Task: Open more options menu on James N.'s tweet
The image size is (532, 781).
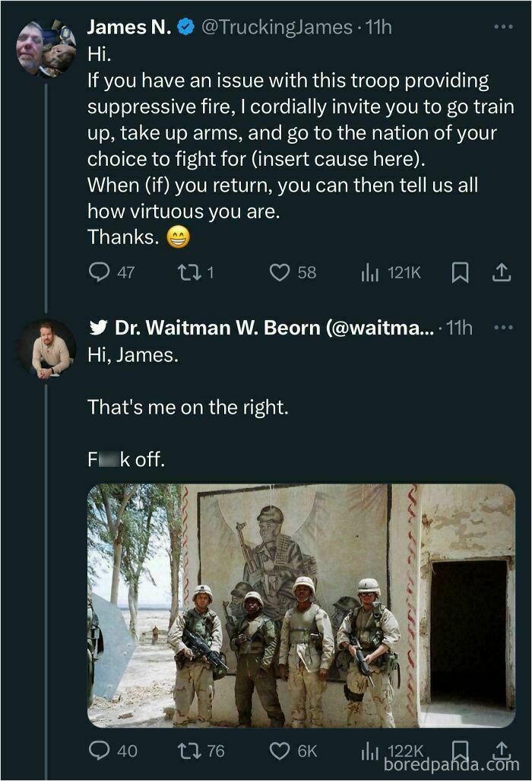Action: (x=503, y=25)
